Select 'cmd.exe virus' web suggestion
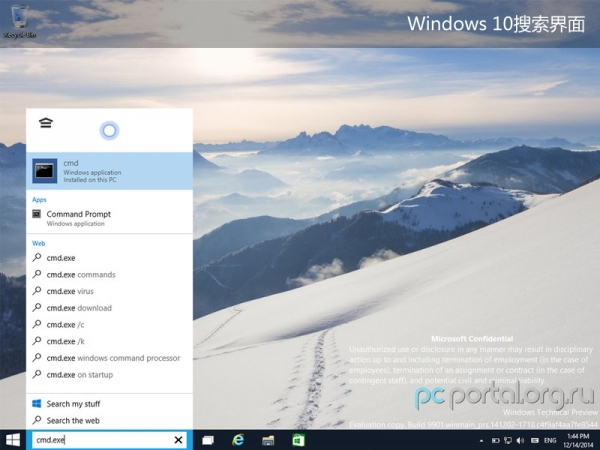This screenshot has height=450, width=600. point(109,291)
